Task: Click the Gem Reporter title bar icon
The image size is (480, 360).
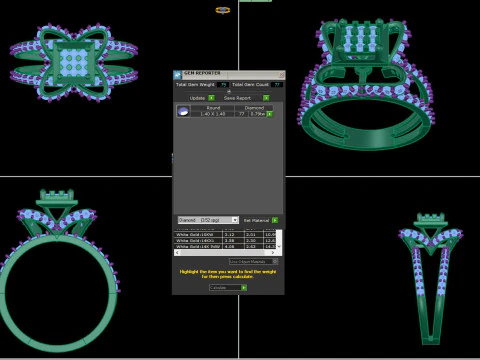Action: tap(178, 75)
